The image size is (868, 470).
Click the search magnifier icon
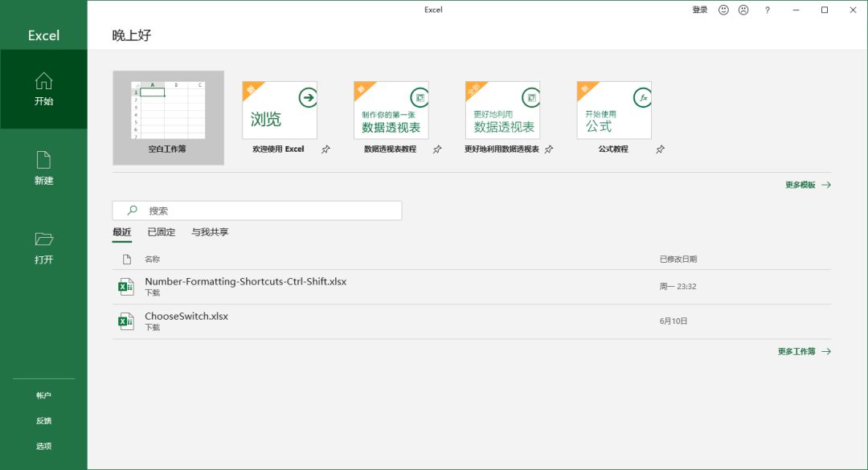tap(132, 210)
